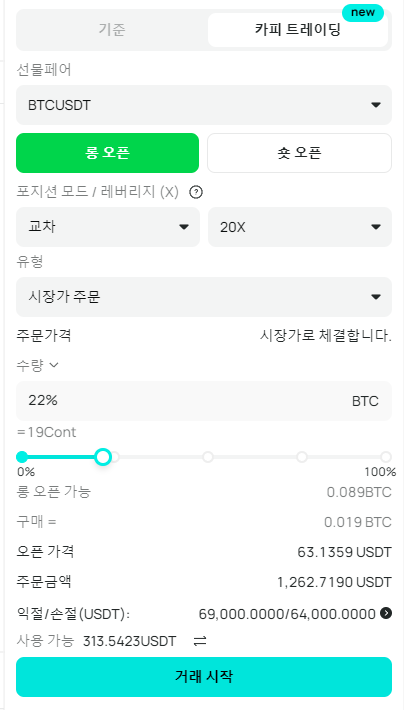This screenshot has width=410, height=710.
Task: Expand the 수량 unit chevron
Action: 54,365
